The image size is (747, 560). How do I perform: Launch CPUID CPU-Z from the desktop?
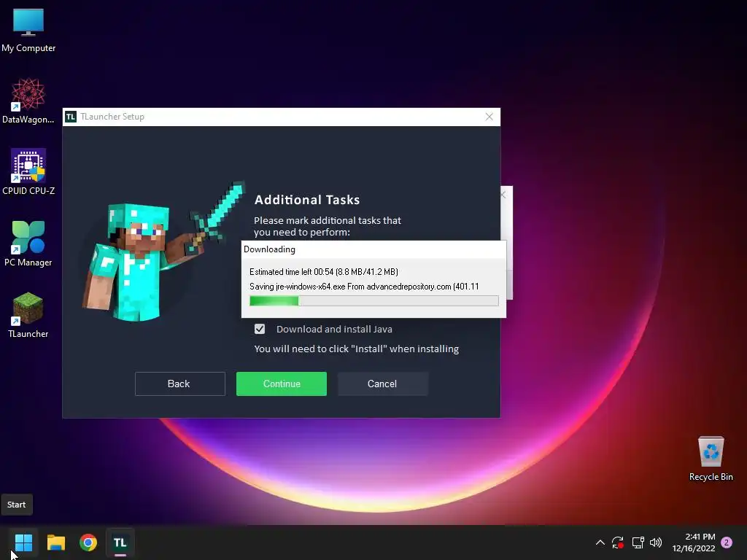(28, 172)
